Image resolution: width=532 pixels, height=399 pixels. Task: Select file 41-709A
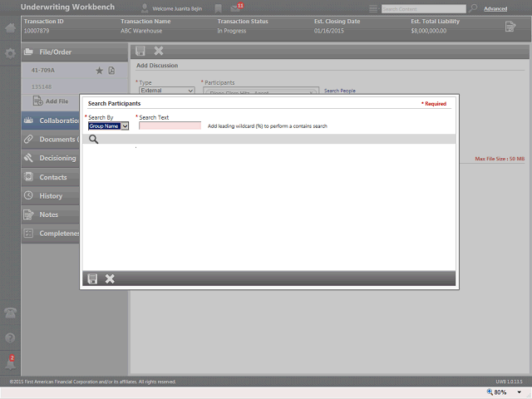(43, 70)
